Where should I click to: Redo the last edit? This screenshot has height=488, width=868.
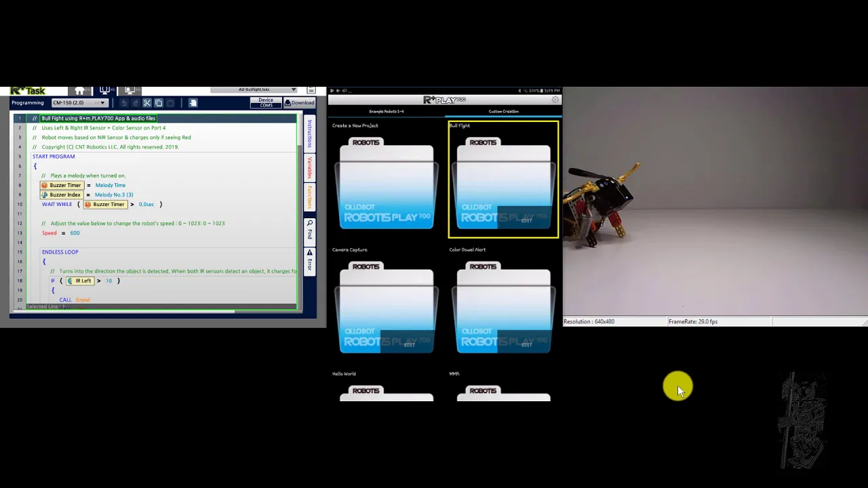click(x=135, y=103)
